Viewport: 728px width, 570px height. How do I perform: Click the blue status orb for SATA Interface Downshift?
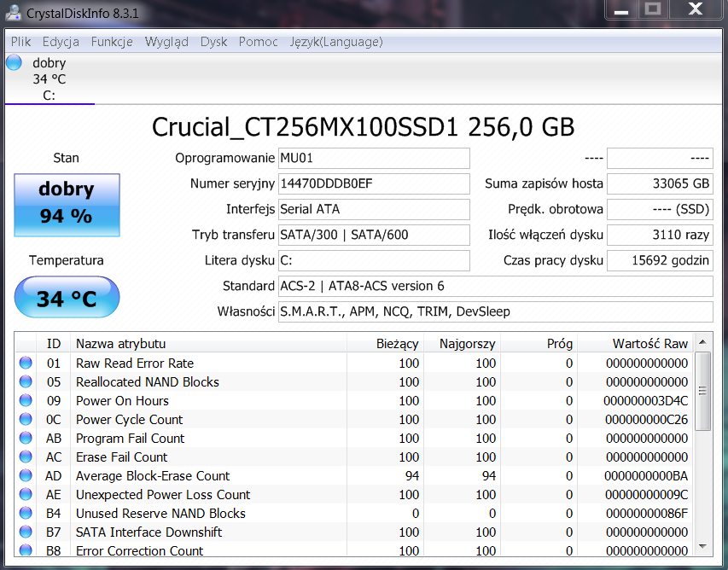coord(26,532)
